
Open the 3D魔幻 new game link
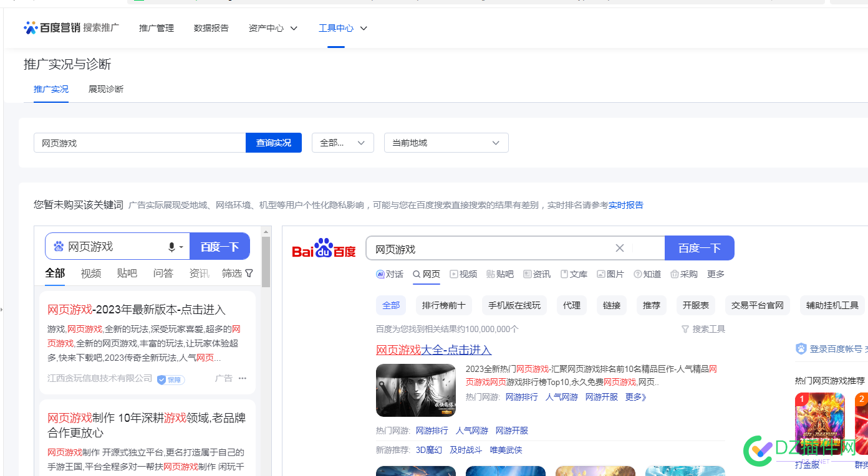(429, 450)
